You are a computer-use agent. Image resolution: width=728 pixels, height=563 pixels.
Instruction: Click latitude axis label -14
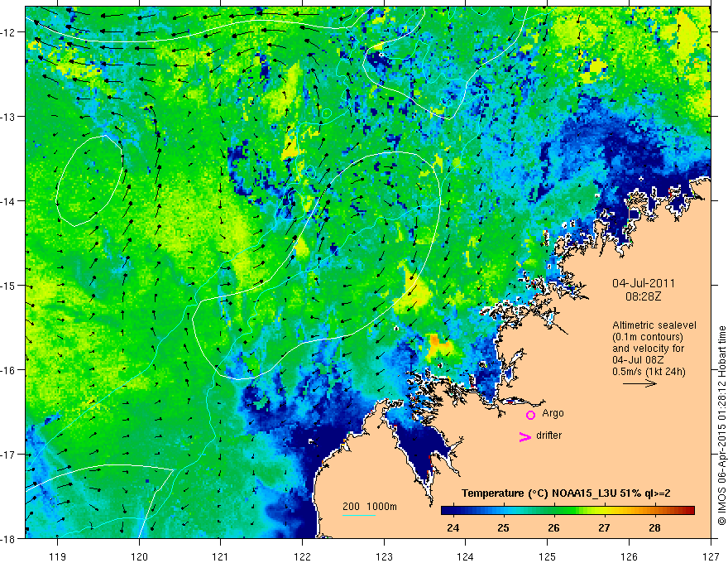point(9,201)
